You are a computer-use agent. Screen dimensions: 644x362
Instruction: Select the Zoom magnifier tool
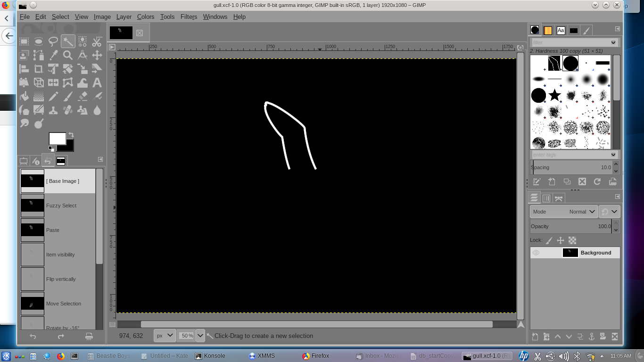click(68, 55)
